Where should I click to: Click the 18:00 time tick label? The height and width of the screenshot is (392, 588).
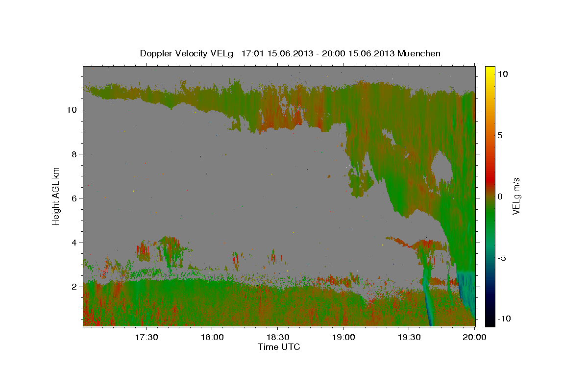[212, 338]
